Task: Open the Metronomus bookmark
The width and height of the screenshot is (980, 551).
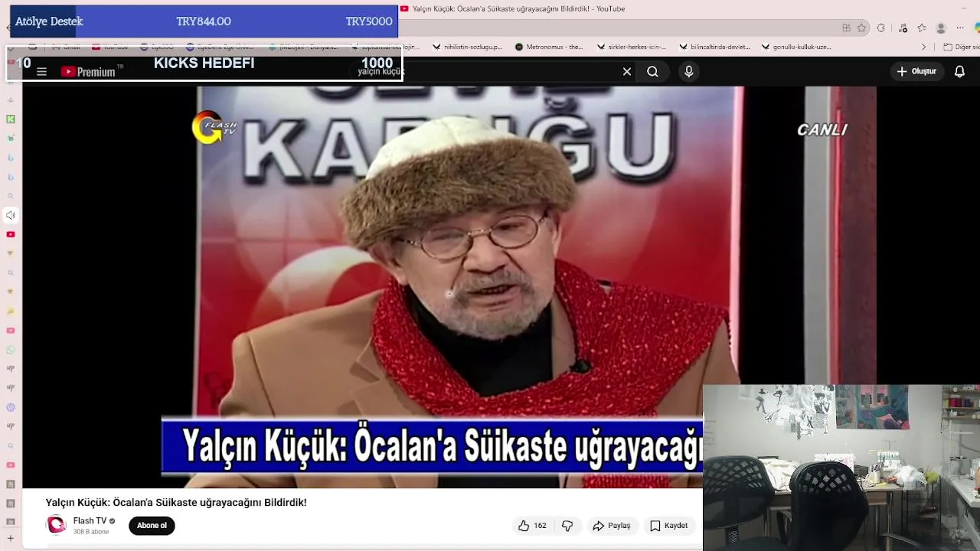Action: pyautogui.click(x=549, y=47)
